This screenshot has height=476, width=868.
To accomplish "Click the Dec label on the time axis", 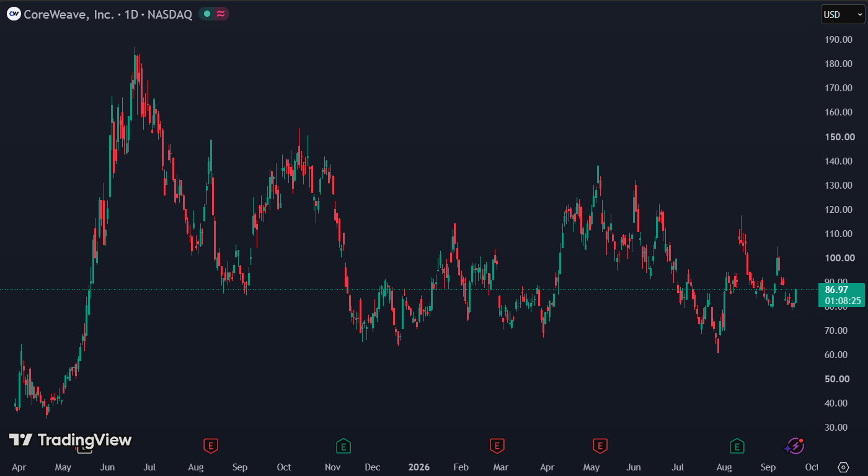I will click(373, 467).
